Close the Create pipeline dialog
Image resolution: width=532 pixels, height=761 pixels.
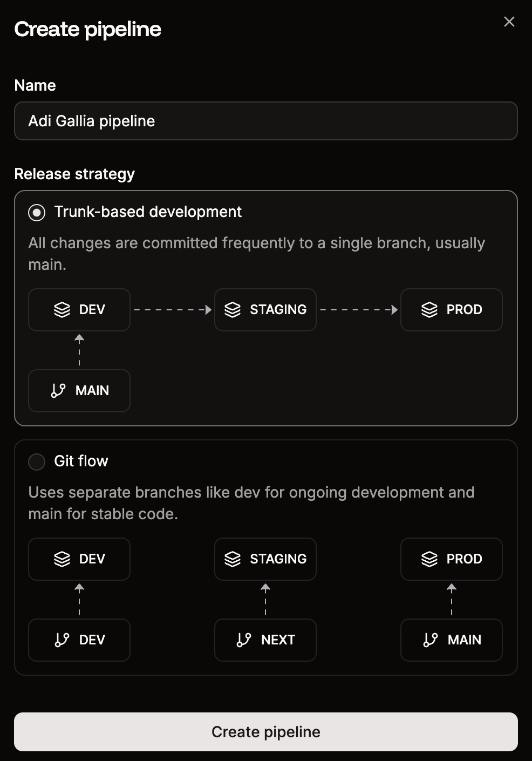coord(509,22)
